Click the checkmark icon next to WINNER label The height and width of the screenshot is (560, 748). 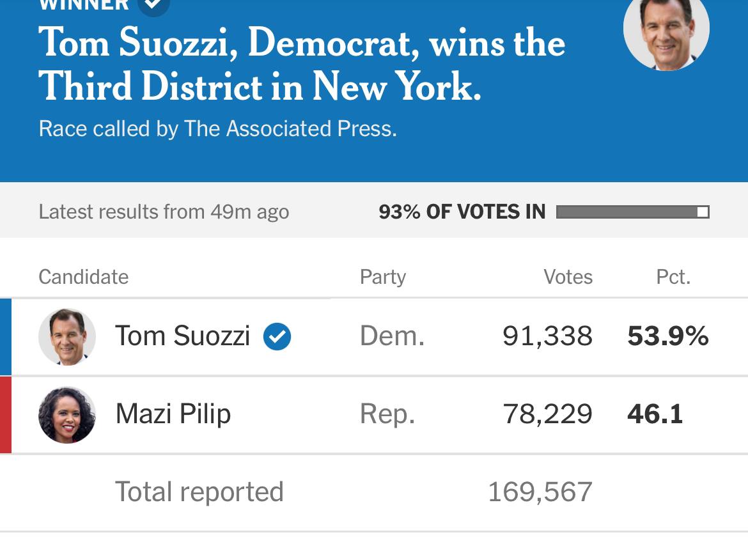[153, 5]
